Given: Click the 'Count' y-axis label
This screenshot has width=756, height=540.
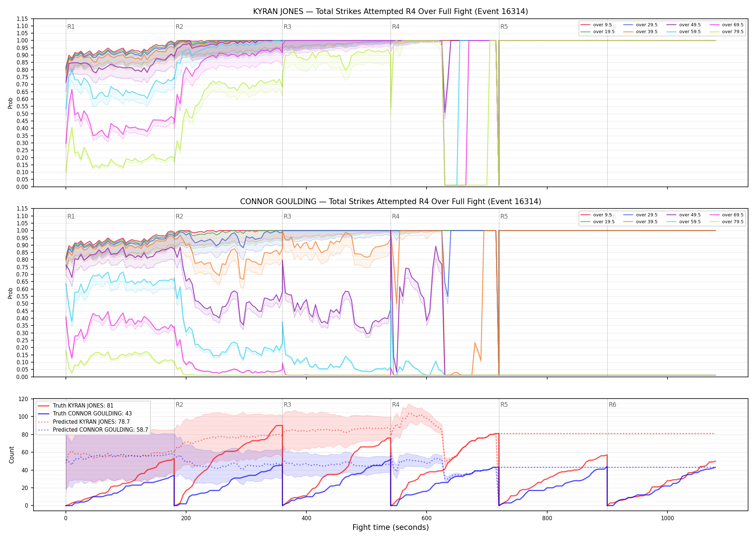Looking at the screenshot, I should 12,455.
